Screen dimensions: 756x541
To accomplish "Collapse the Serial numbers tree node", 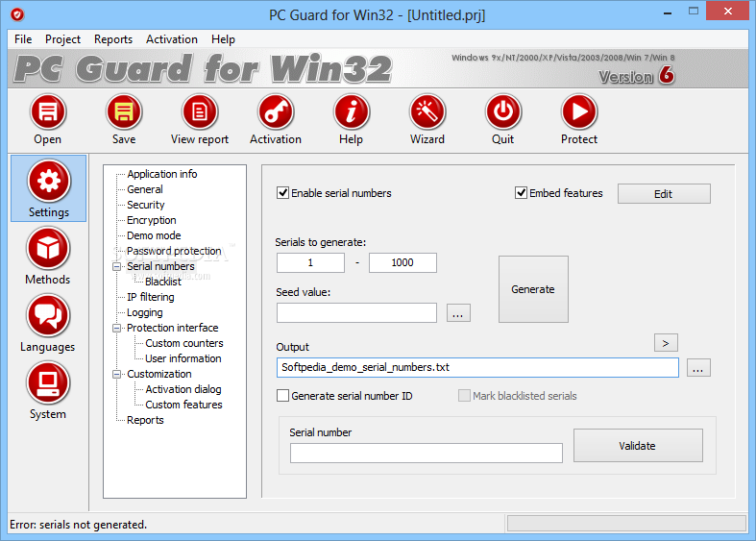I will (116, 266).
